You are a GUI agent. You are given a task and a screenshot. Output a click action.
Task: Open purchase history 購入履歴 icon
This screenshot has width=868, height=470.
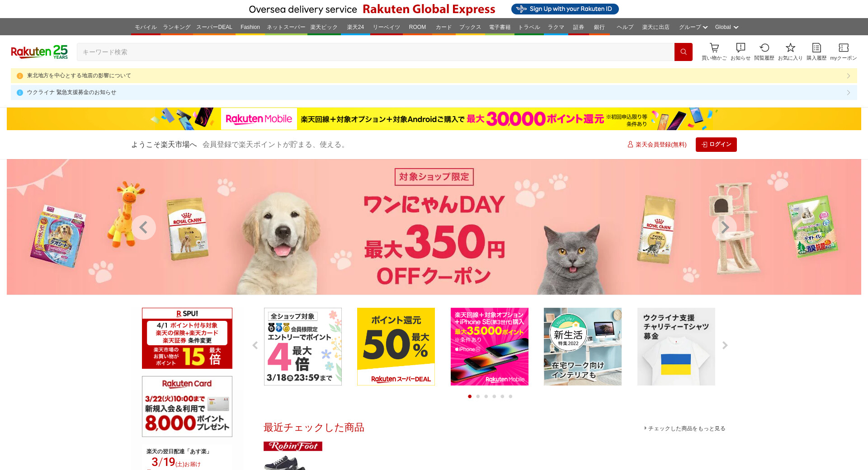[x=816, y=52]
